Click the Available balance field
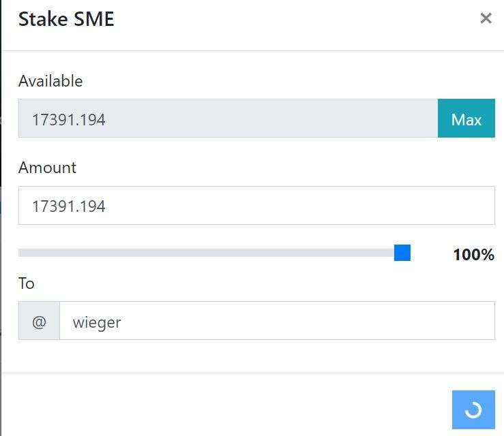 click(x=228, y=119)
